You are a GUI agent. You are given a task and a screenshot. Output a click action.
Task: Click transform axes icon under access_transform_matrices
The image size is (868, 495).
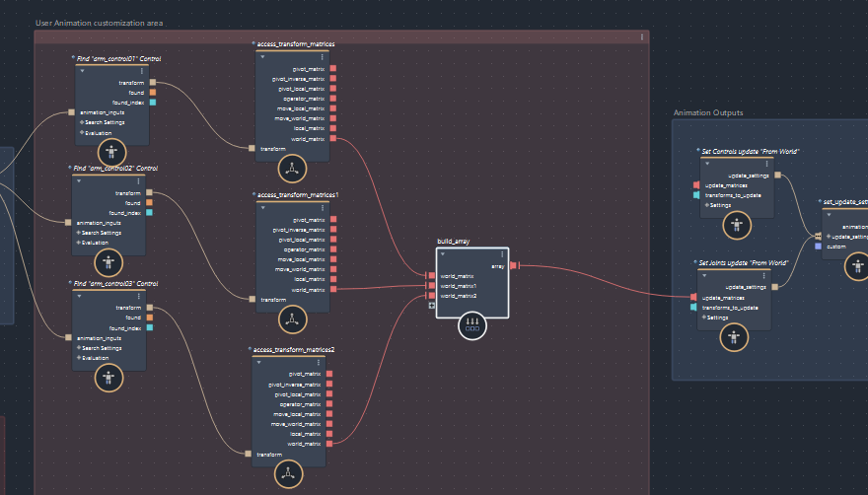[292, 169]
